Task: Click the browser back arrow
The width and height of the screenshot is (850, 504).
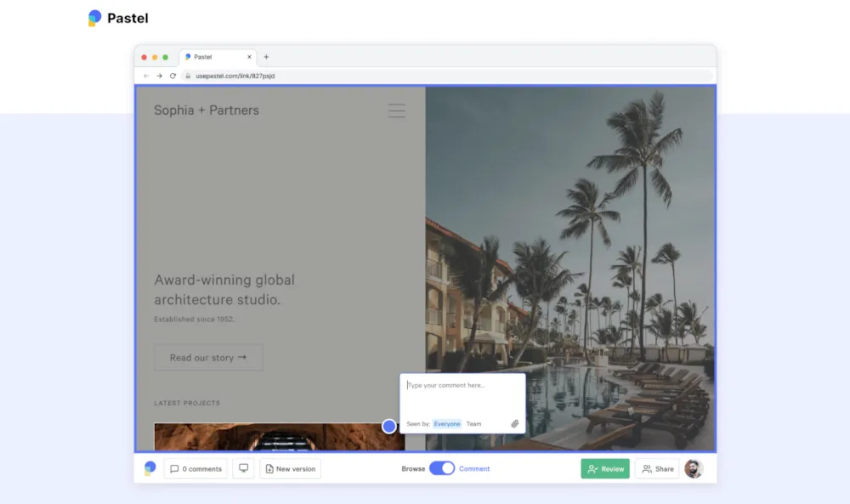Action: (x=145, y=76)
